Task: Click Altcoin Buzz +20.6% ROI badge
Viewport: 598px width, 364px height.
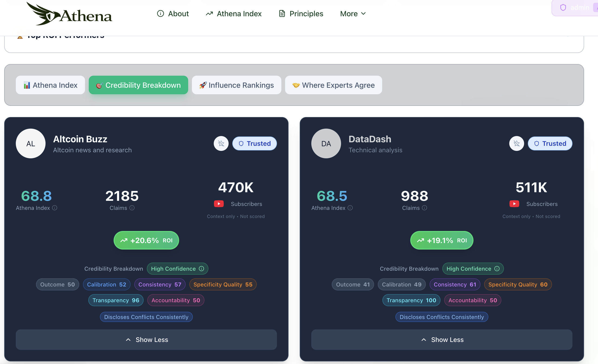Action: (146, 240)
